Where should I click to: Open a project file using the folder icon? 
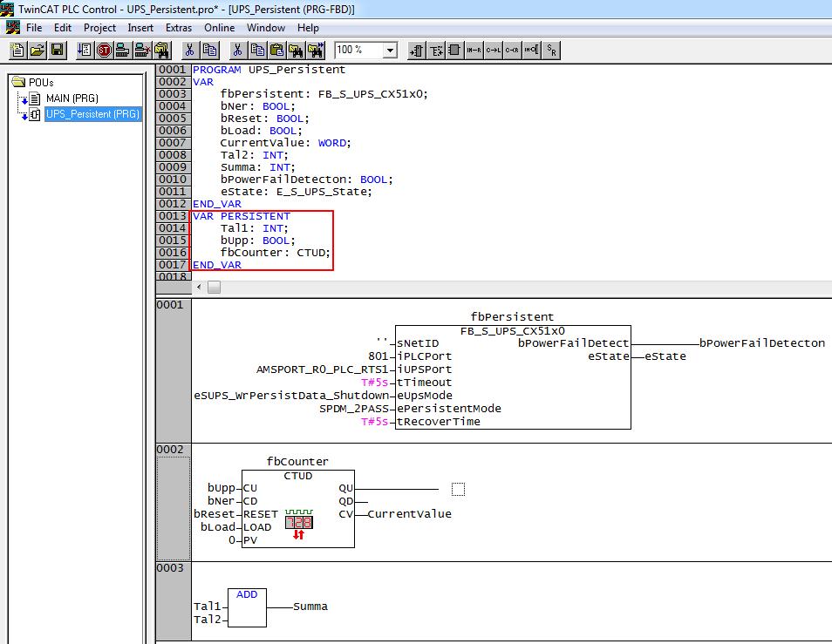[38, 51]
